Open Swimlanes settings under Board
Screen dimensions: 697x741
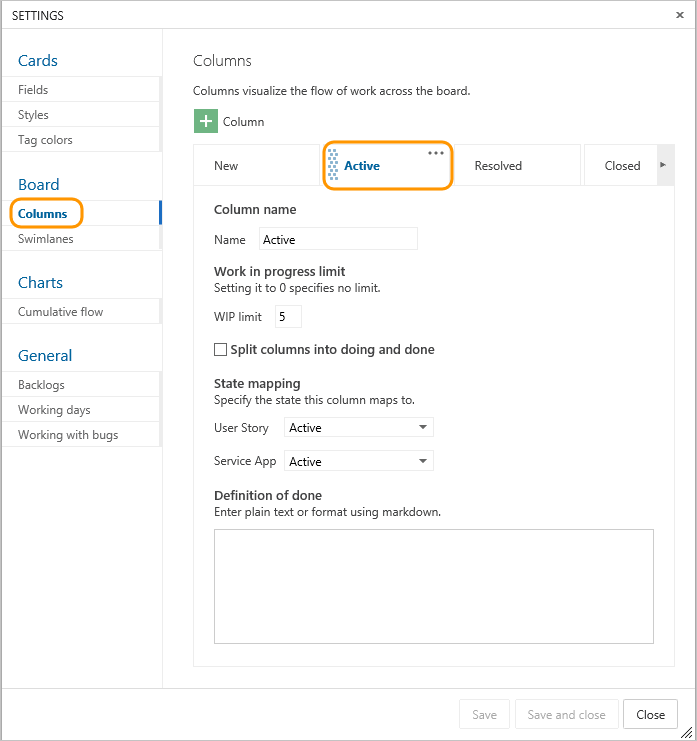pos(81,238)
